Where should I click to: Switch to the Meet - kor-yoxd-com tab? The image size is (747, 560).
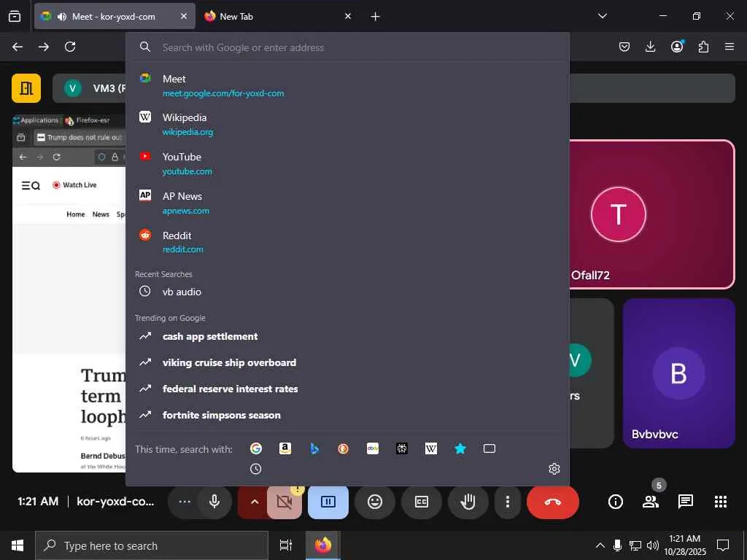pos(115,16)
